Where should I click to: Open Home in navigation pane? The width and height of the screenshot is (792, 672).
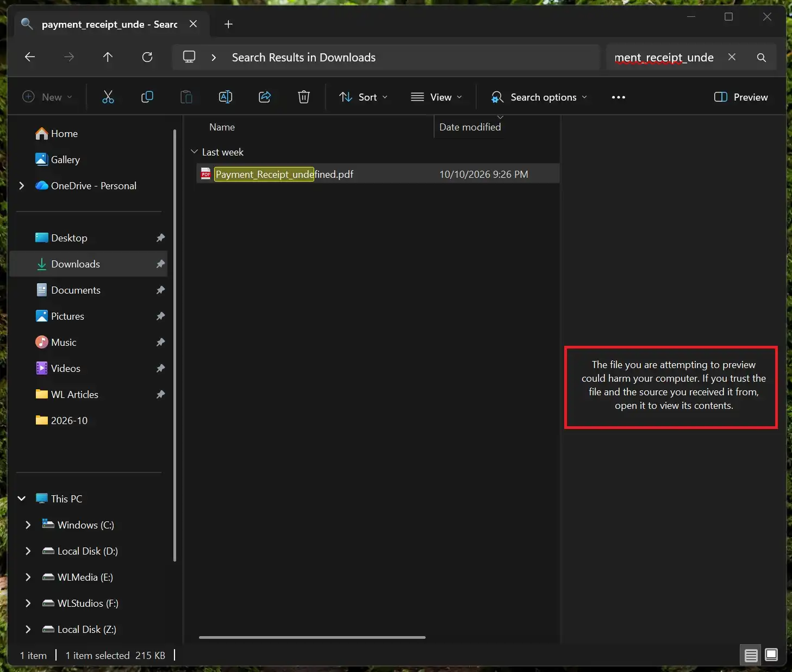(x=64, y=133)
